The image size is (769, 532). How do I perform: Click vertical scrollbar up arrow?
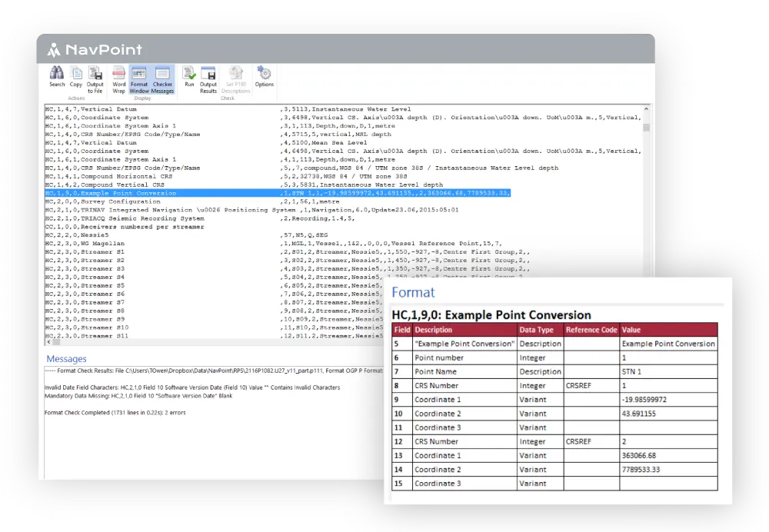pos(647,109)
